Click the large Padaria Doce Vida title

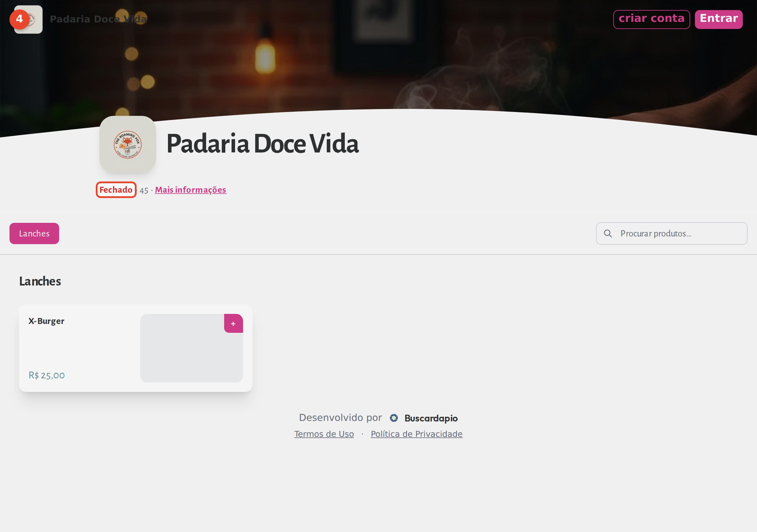(x=263, y=144)
